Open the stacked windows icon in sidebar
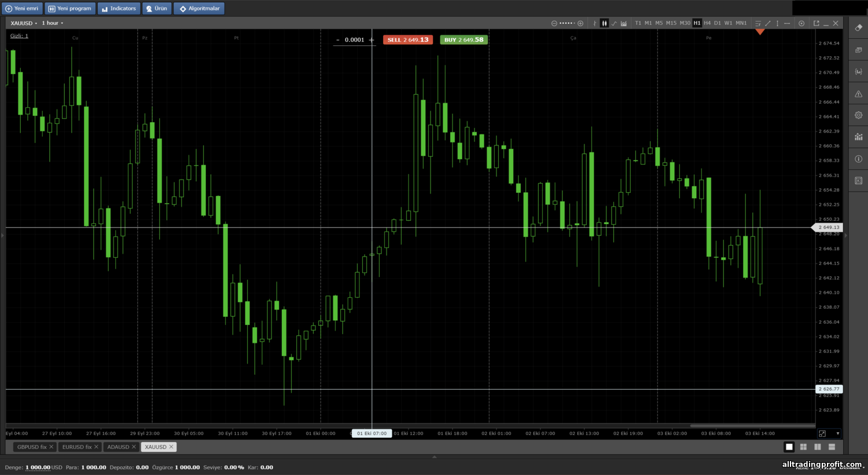 coord(858,50)
